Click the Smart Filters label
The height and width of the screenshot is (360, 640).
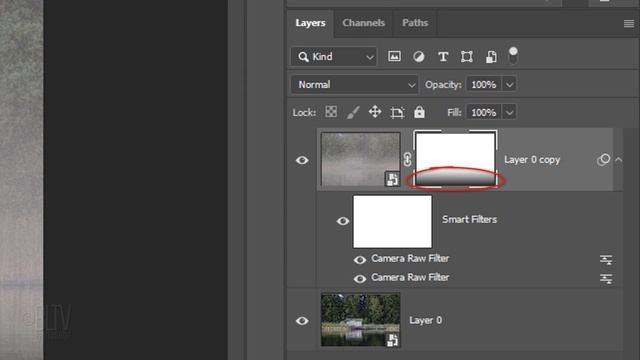(x=469, y=220)
